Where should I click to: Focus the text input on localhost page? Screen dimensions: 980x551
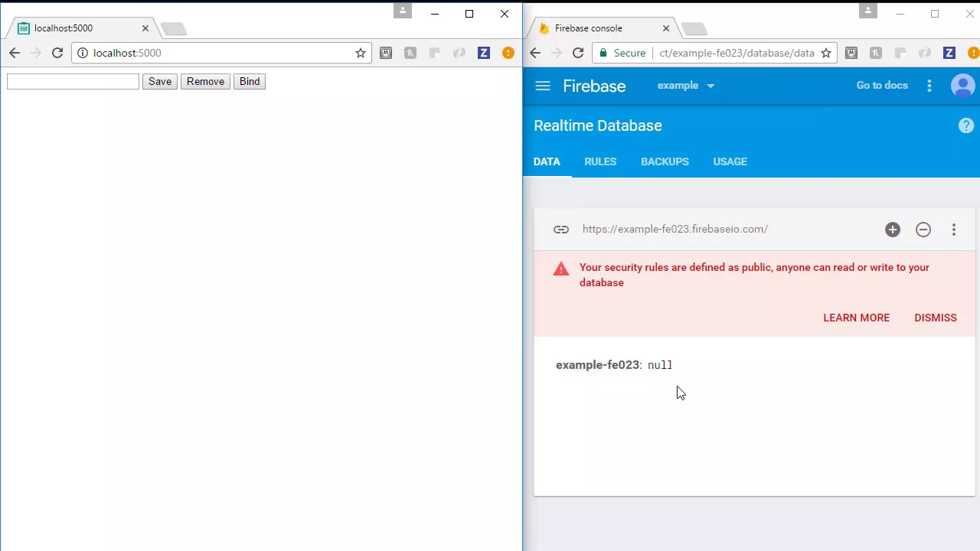pos(73,81)
